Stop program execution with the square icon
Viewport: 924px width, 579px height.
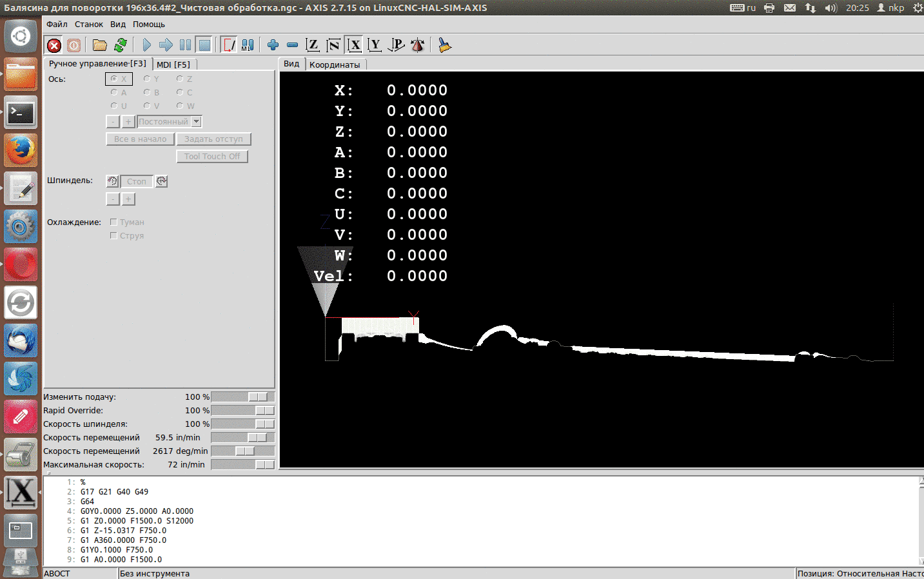tap(204, 45)
